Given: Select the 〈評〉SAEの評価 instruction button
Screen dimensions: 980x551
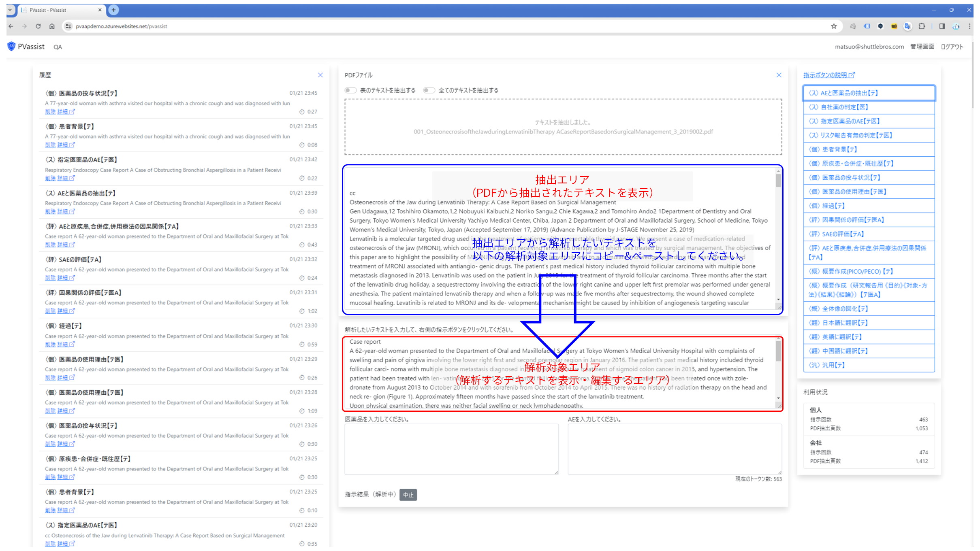Looking at the screenshot, I should 868,234.
